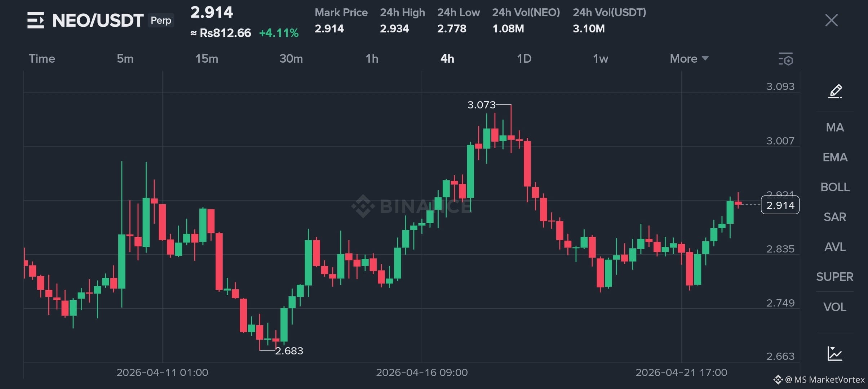Image resolution: width=868 pixels, height=389 pixels.
Task: Show the VOL volume indicator
Action: coord(835,307)
